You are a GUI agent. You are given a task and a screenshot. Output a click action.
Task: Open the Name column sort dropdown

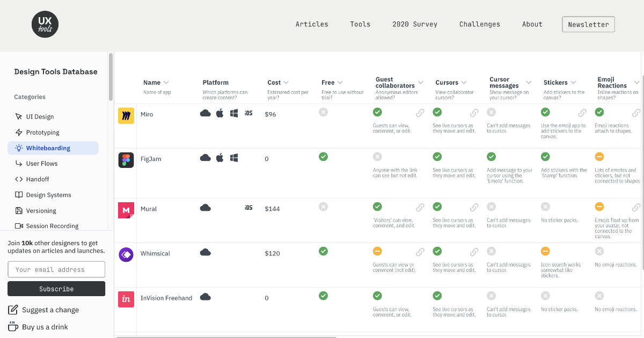(166, 83)
